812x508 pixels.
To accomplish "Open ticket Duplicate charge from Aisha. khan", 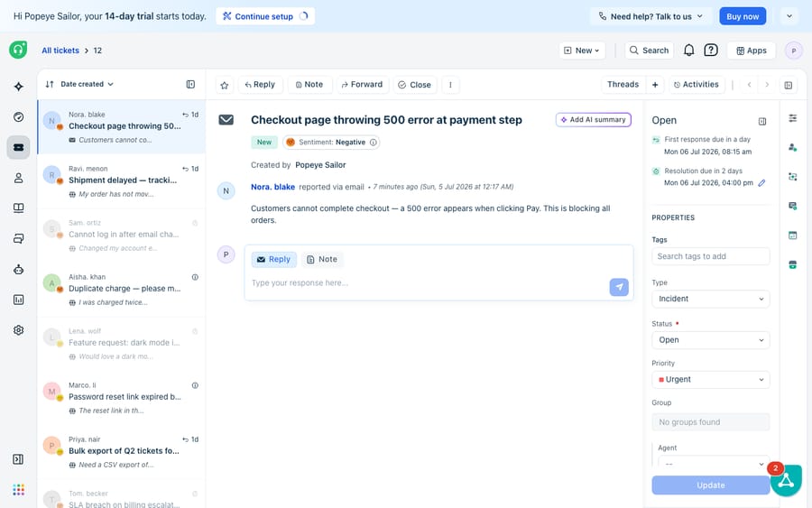I will 122,290.
